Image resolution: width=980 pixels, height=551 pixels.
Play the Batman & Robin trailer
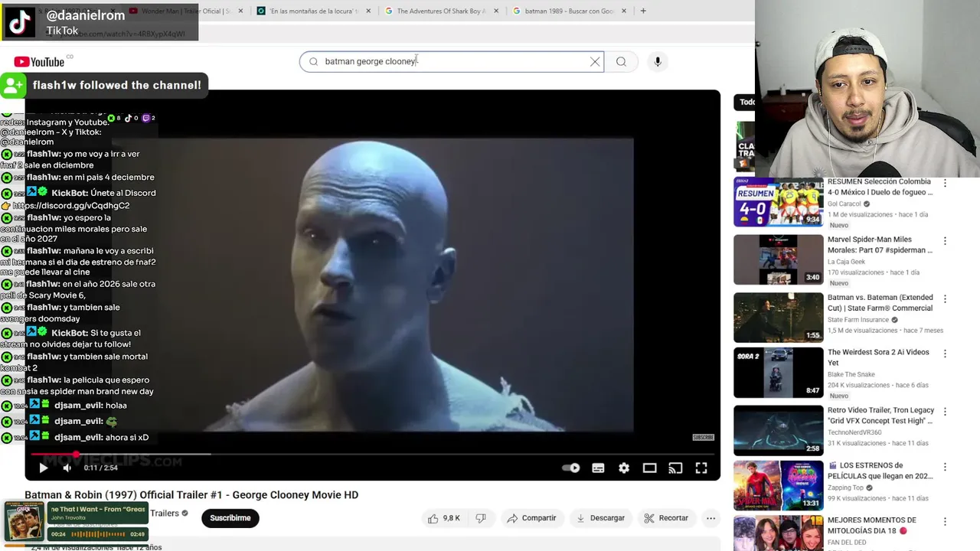pyautogui.click(x=43, y=468)
